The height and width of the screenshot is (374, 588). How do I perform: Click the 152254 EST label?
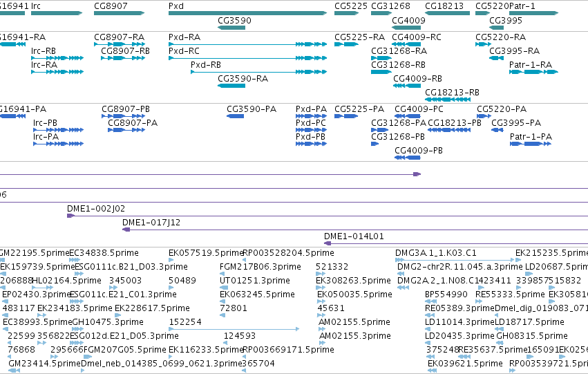[x=185, y=322]
